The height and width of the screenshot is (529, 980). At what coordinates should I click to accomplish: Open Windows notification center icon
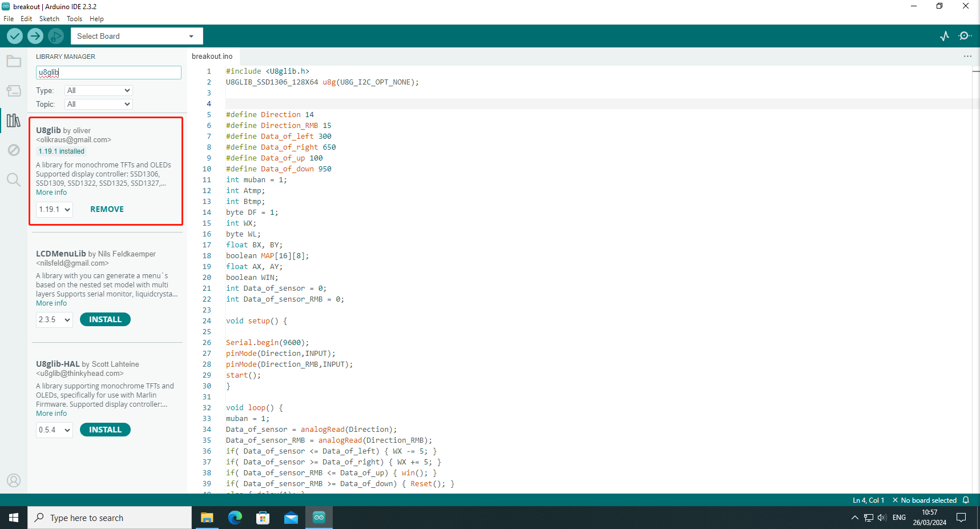(x=961, y=518)
